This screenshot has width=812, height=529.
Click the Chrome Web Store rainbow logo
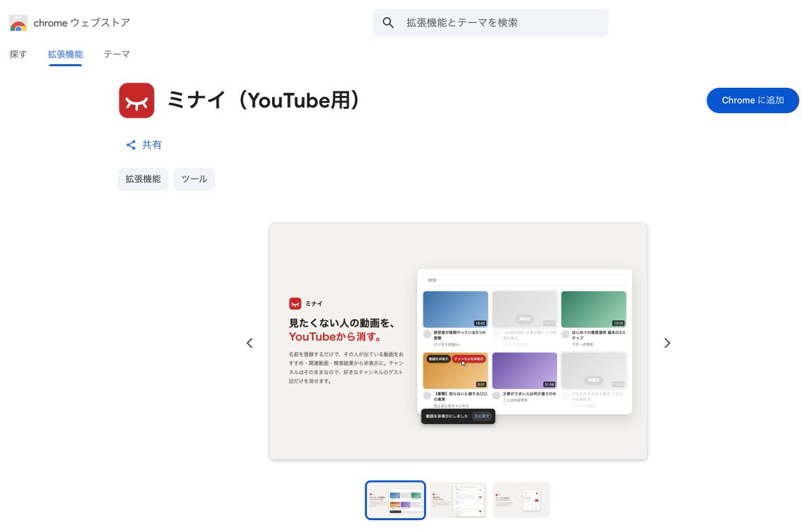[x=18, y=23]
